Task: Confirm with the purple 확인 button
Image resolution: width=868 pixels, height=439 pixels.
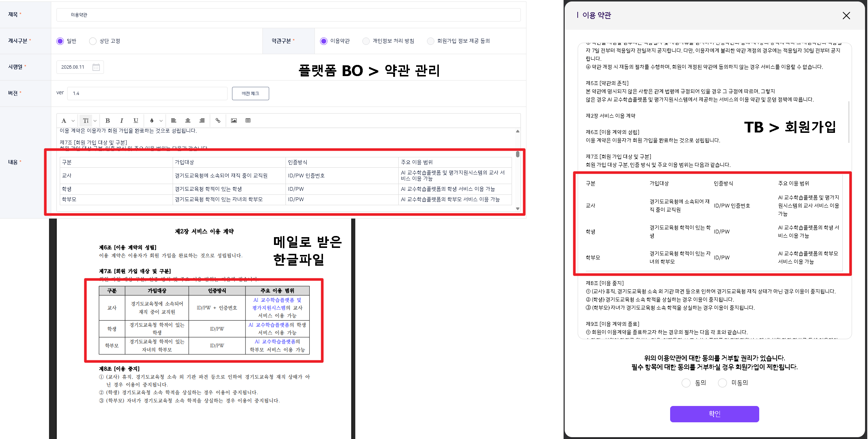Action: (x=715, y=414)
